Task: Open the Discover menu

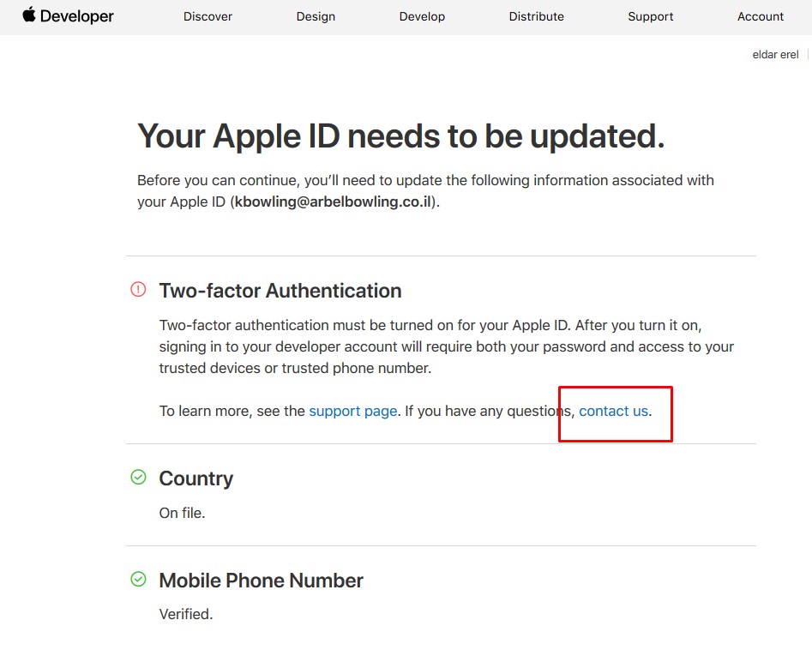Action: (208, 16)
